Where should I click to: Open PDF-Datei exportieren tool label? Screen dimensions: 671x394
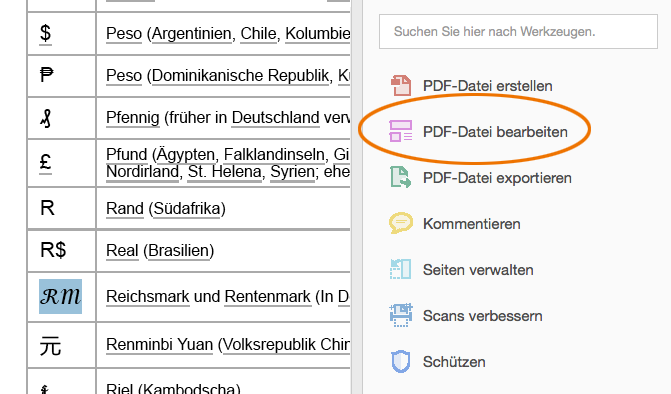tap(497, 178)
